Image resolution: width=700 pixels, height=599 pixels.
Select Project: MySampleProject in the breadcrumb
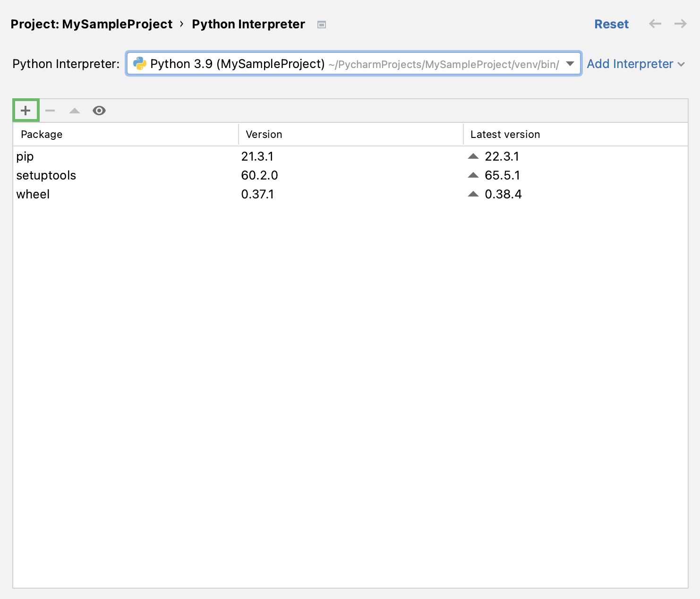(x=92, y=24)
